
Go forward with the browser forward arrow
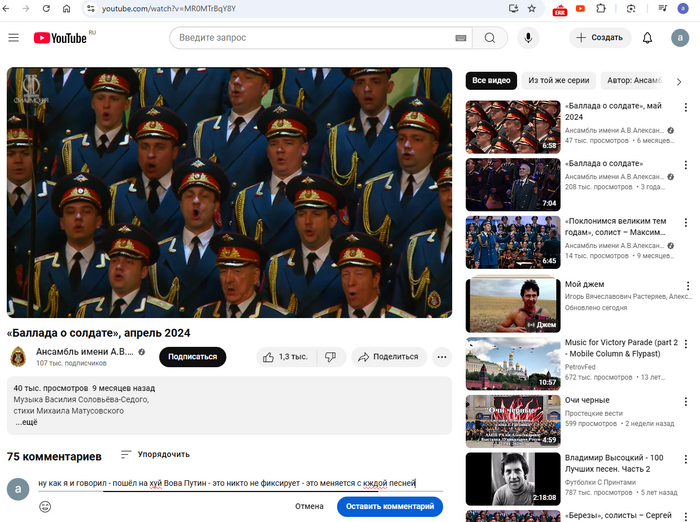(x=26, y=8)
